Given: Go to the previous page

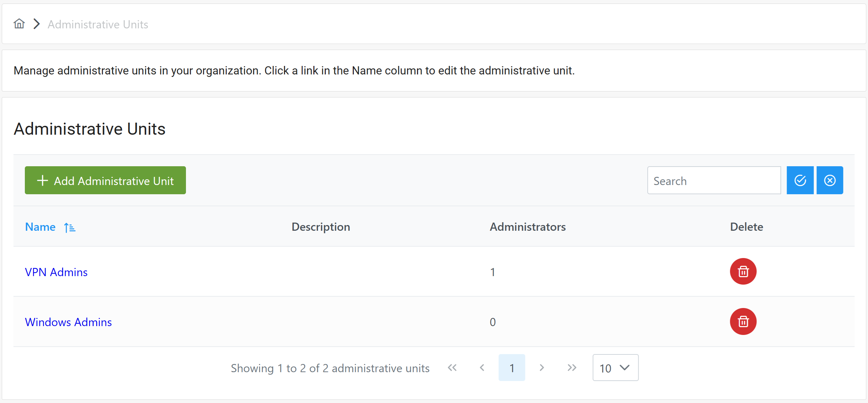Looking at the screenshot, I should 482,368.
